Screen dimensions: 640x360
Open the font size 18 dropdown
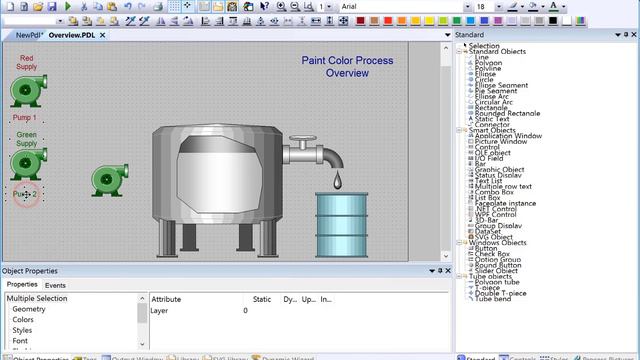coord(499,7)
